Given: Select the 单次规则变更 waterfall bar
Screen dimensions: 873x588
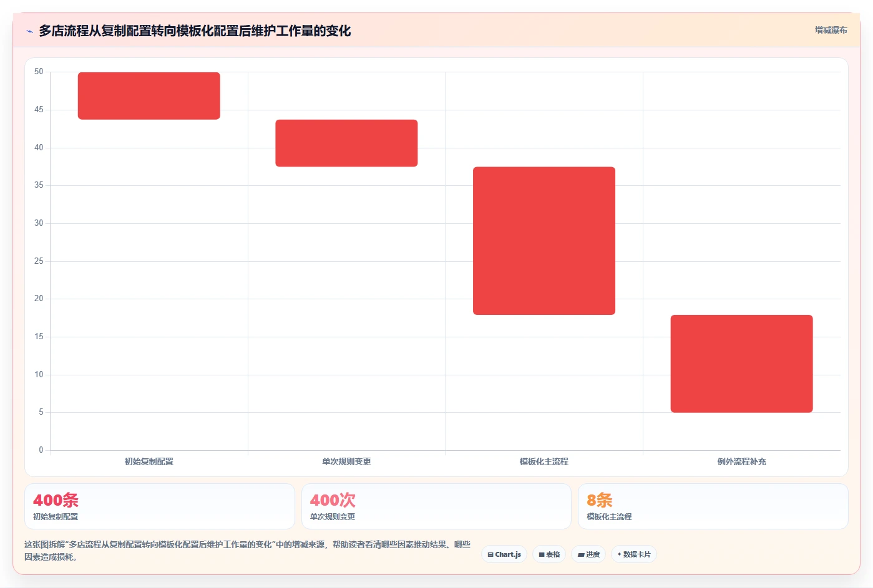Looking at the screenshot, I should (x=346, y=143).
